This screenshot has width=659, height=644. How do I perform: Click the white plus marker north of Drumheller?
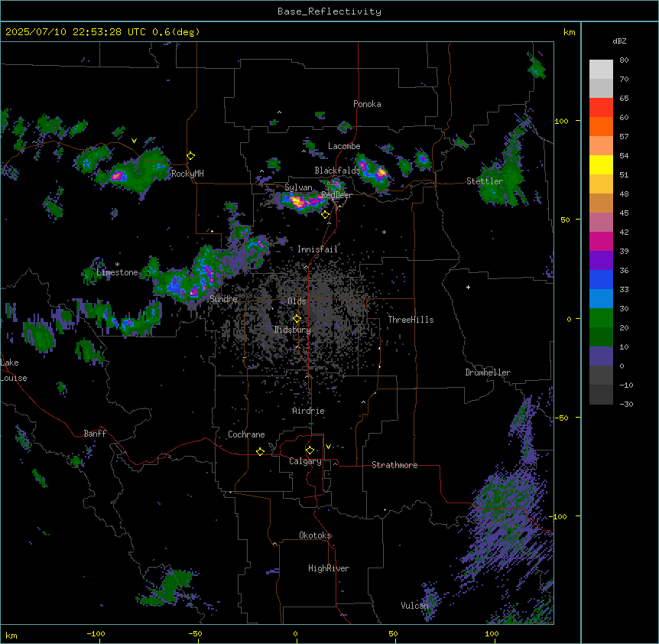468,287
